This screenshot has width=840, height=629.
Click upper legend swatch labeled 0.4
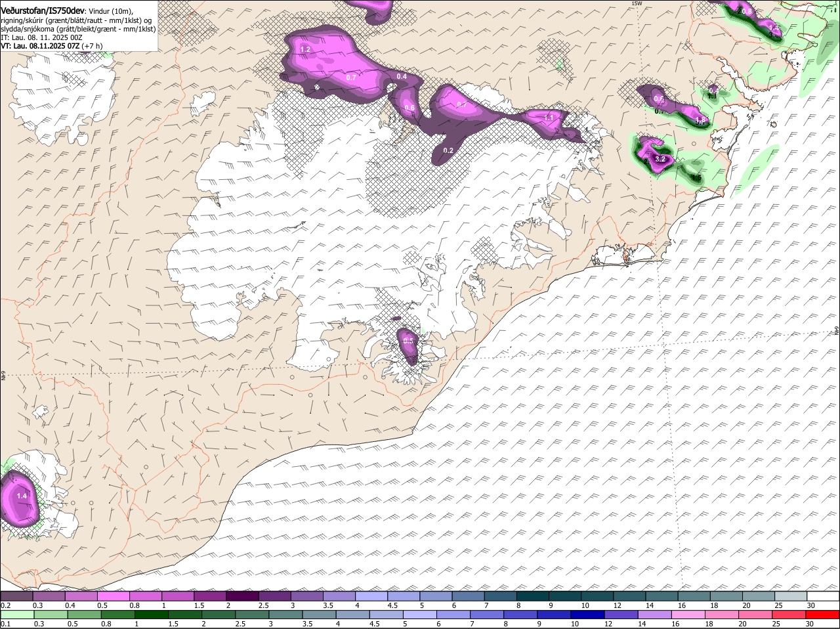81,596
